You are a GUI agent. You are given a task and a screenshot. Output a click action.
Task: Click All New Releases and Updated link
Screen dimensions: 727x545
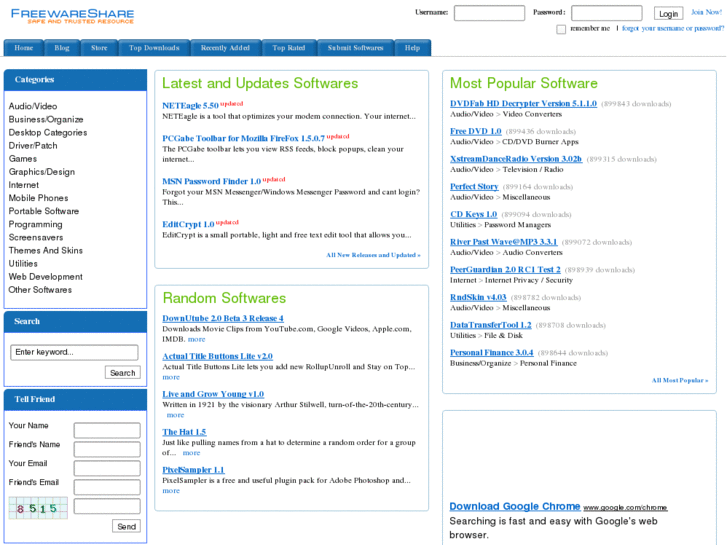click(373, 255)
